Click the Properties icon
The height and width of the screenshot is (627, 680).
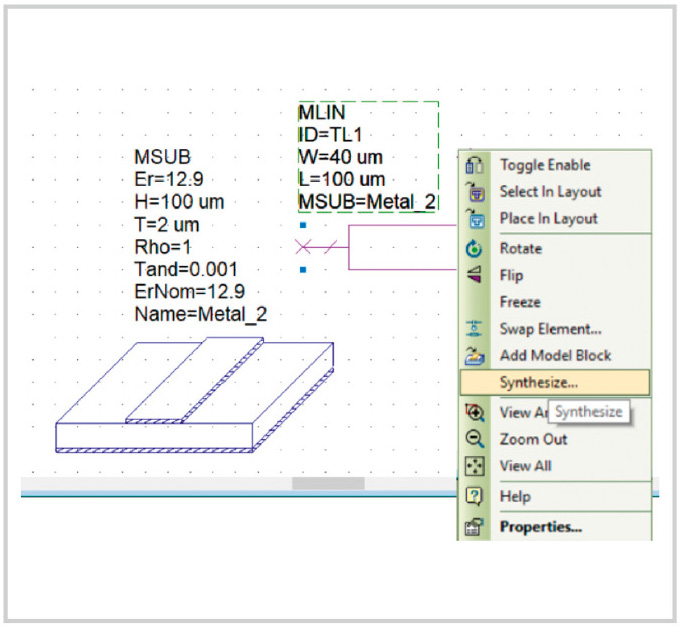476,526
